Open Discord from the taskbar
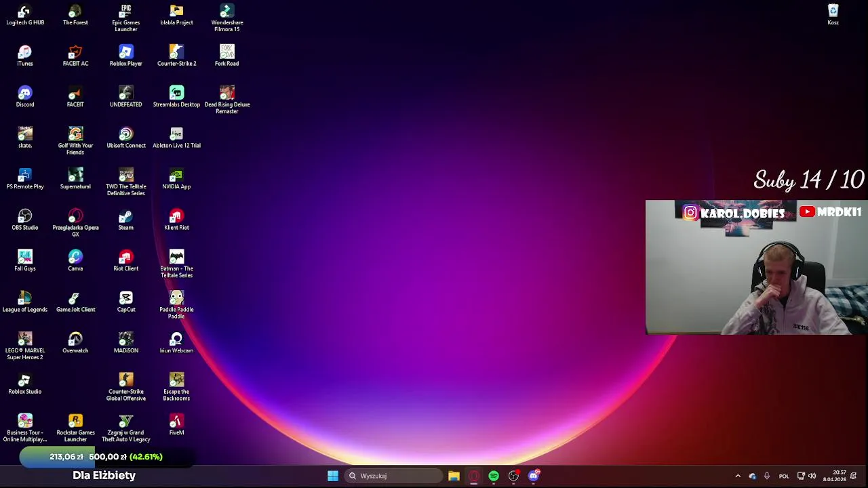Image resolution: width=868 pixels, height=488 pixels. coord(534,476)
